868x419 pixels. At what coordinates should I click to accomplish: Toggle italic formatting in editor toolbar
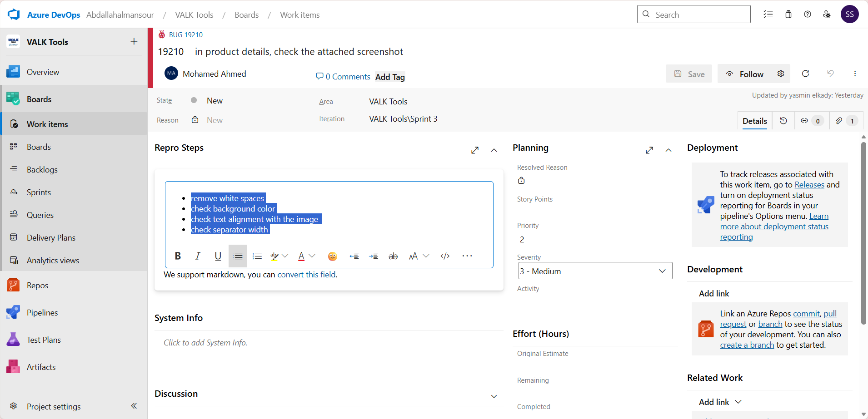tap(198, 256)
